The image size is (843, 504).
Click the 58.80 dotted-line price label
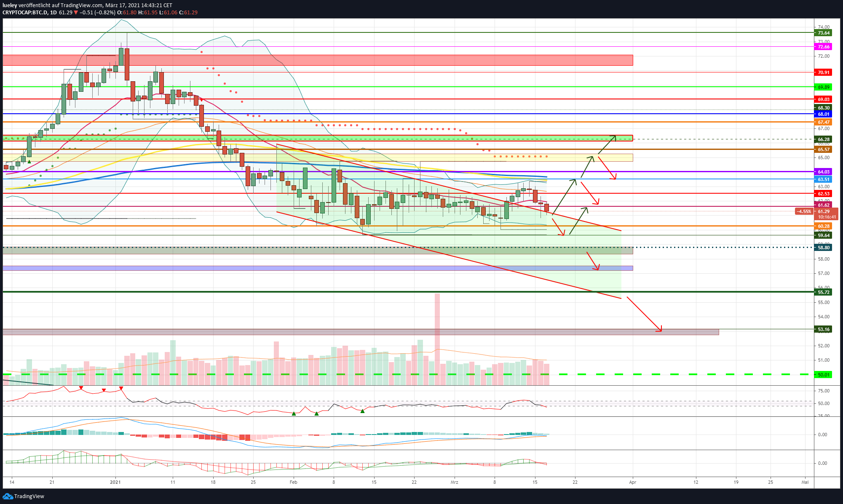pyautogui.click(x=823, y=248)
